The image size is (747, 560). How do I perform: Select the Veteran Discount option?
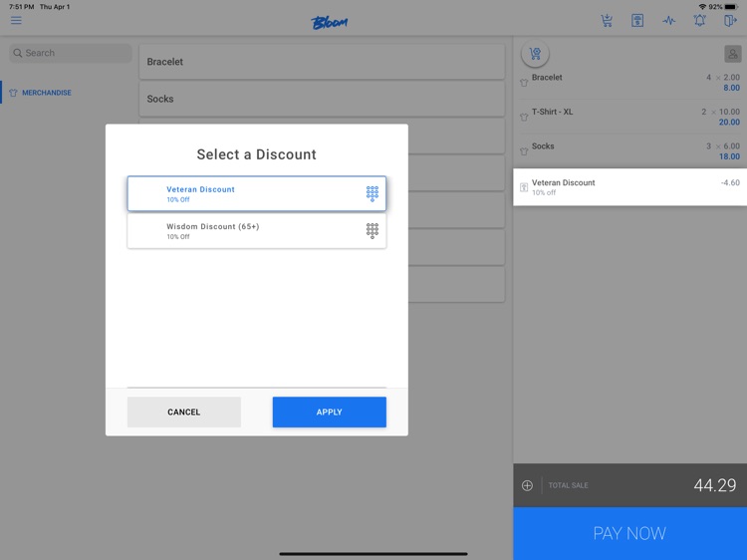256,193
